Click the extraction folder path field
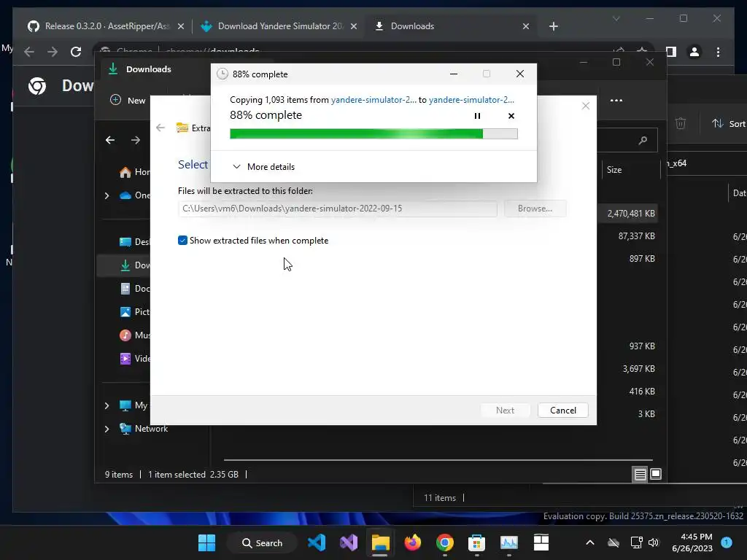This screenshot has width=747, height=560. tap(337, 209)
